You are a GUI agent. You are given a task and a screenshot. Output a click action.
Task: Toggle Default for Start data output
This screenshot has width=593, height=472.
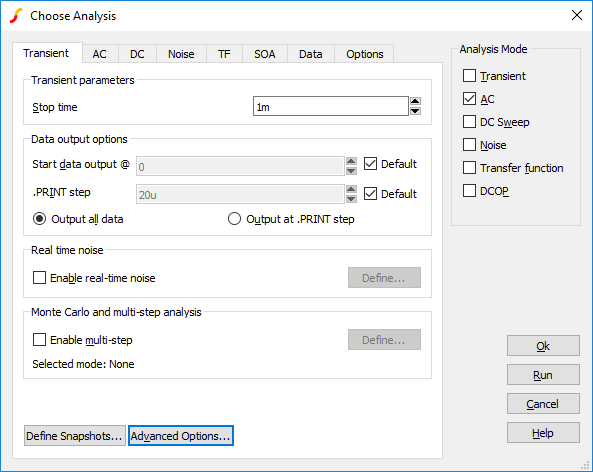coord(370,164)
